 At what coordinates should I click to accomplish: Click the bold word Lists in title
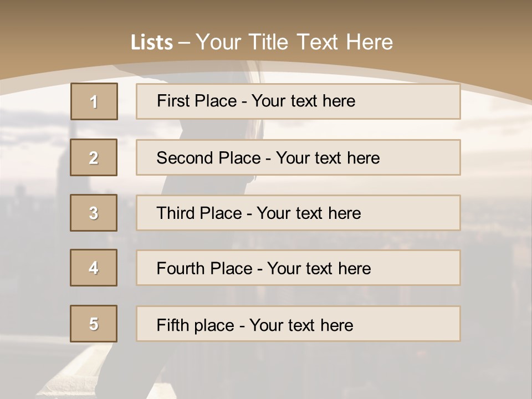152,43
